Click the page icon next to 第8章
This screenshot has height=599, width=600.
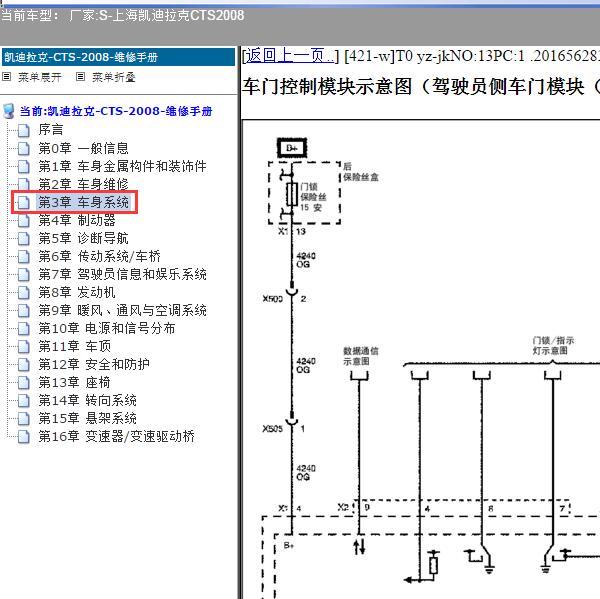(24, 292)
